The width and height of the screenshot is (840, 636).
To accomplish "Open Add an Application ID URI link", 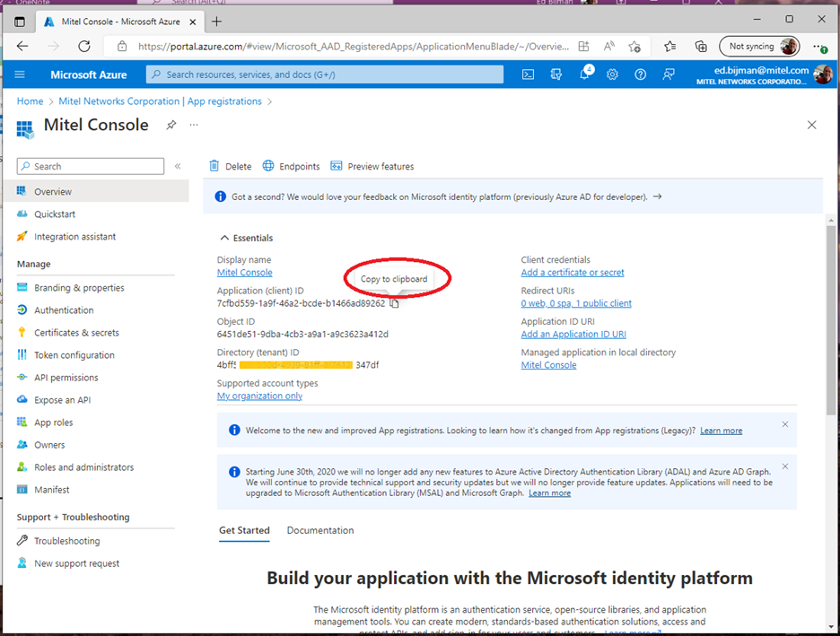I will coord(573,335).
